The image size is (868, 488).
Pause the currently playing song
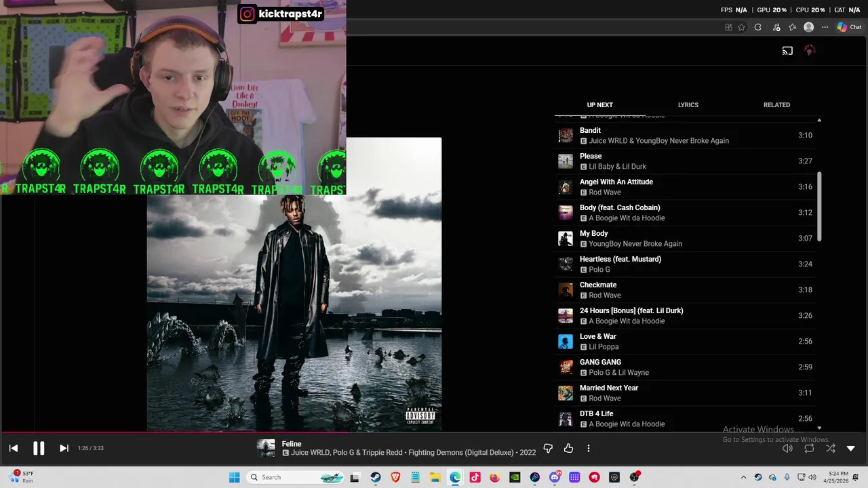[39, 448]
